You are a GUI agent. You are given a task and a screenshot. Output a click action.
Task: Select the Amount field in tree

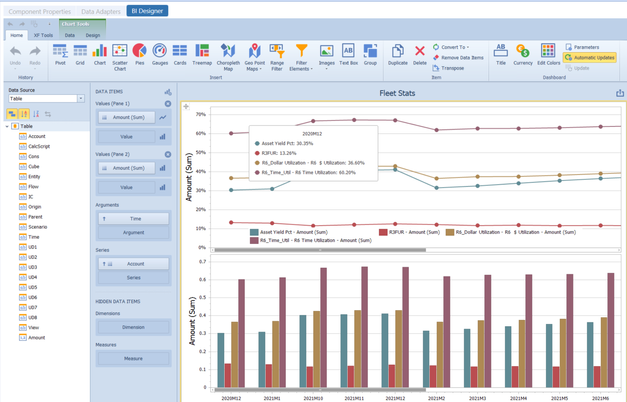36,338
